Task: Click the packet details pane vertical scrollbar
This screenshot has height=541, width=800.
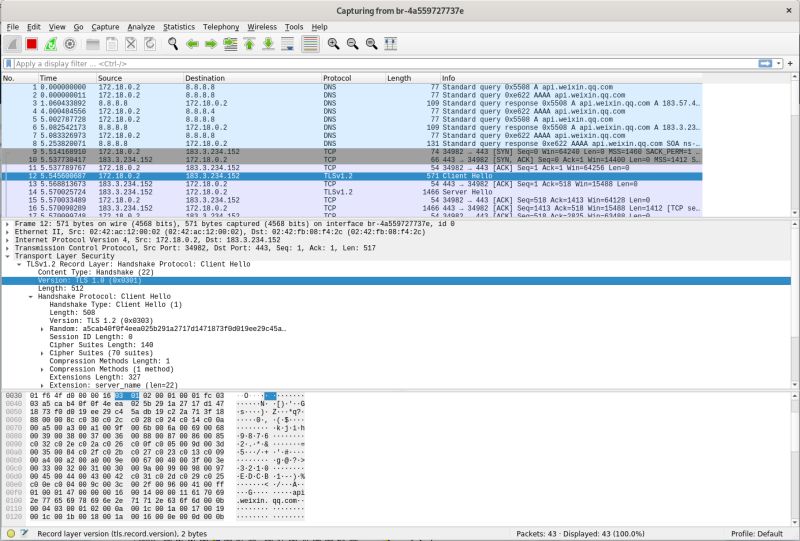Action: pos(794,305)
